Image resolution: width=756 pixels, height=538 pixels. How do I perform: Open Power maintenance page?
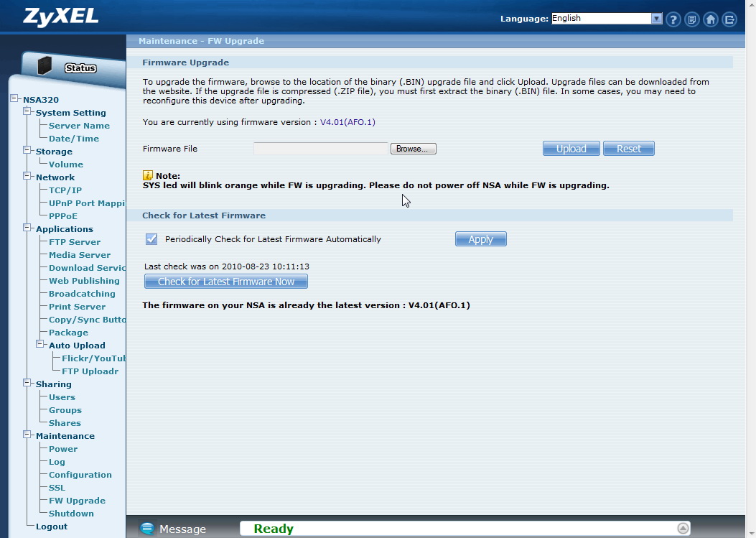tap(63, 449)
